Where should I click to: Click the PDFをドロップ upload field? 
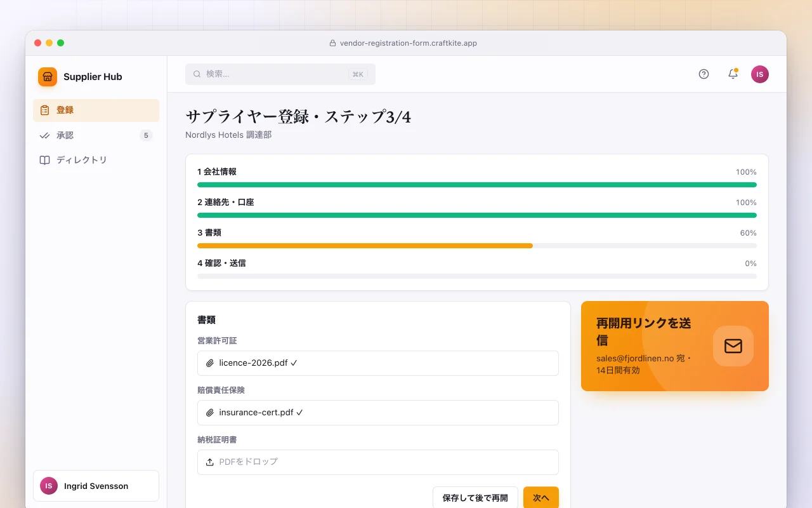click(378, 462)
